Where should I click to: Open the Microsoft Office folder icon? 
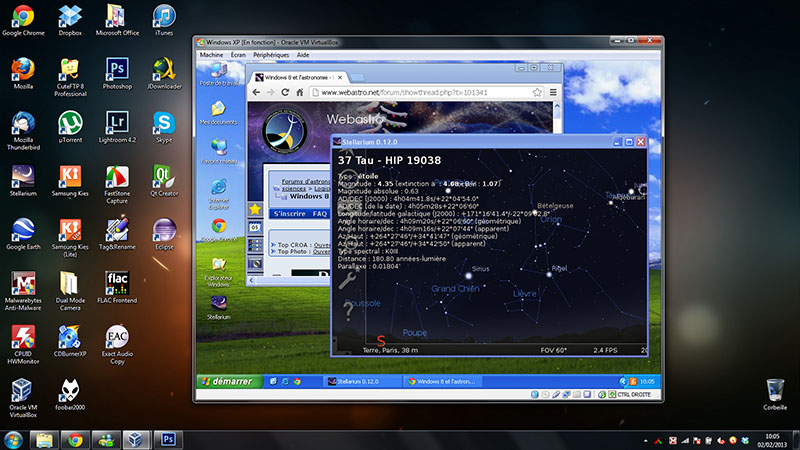pyautogui.click(x=117, y=20)
